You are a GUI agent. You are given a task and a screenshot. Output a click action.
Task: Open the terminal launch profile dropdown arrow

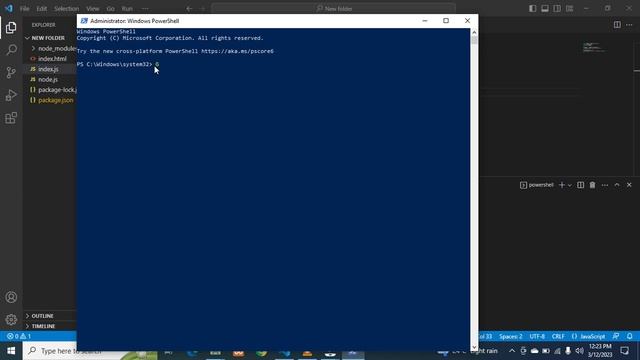570,185
